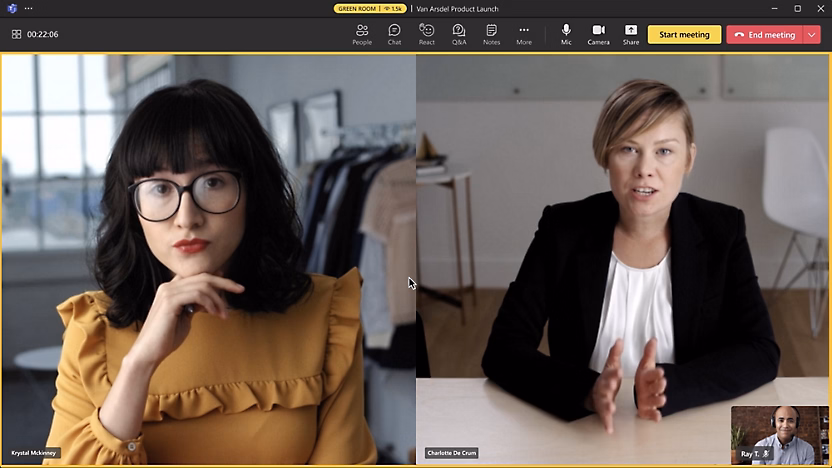Click the Teams app logo icon
The image size is (832, 468).
12,8
